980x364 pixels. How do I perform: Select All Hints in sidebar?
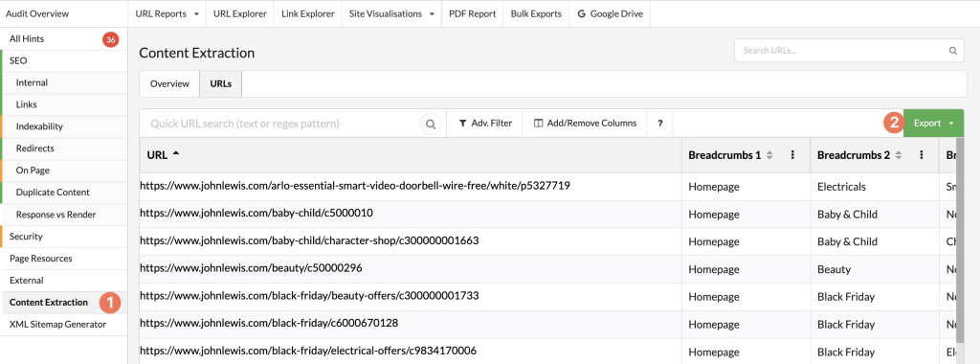point(27,38)
